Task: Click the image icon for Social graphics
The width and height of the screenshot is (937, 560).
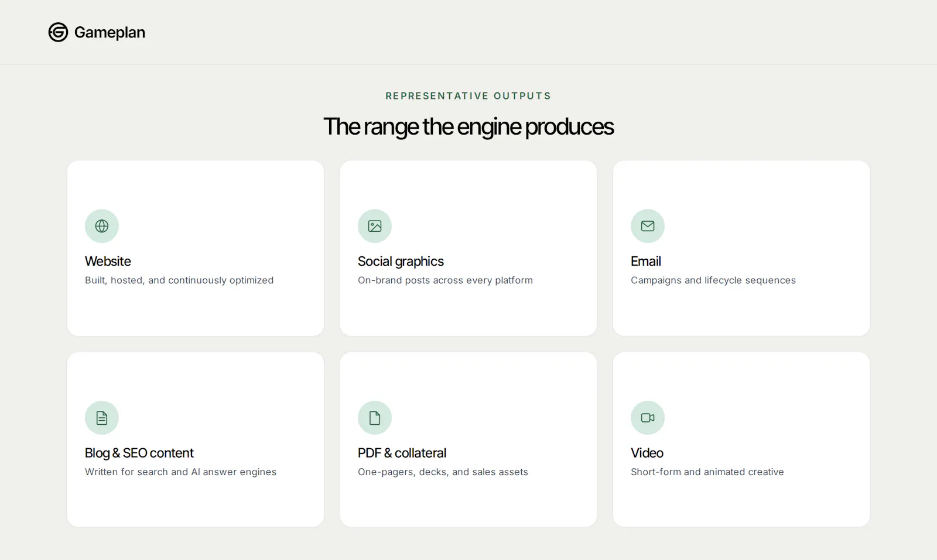Action: pyautogui.click(x=375, y=226)
